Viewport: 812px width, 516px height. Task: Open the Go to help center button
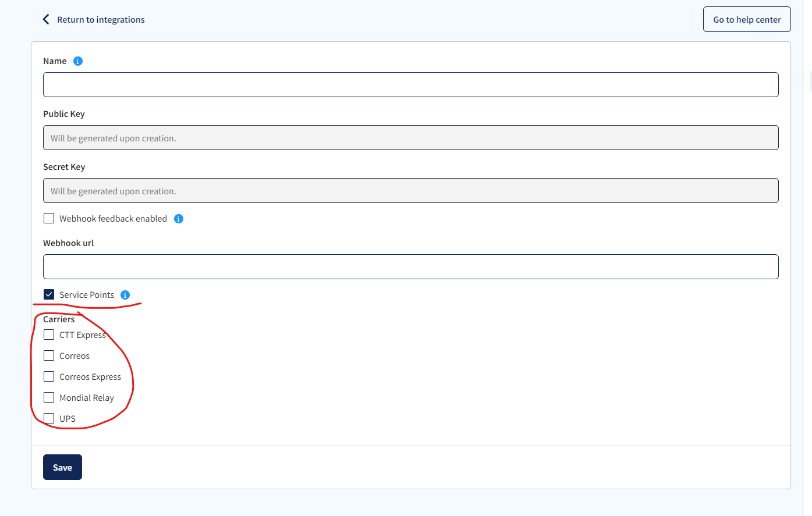[x=747, y=19]
